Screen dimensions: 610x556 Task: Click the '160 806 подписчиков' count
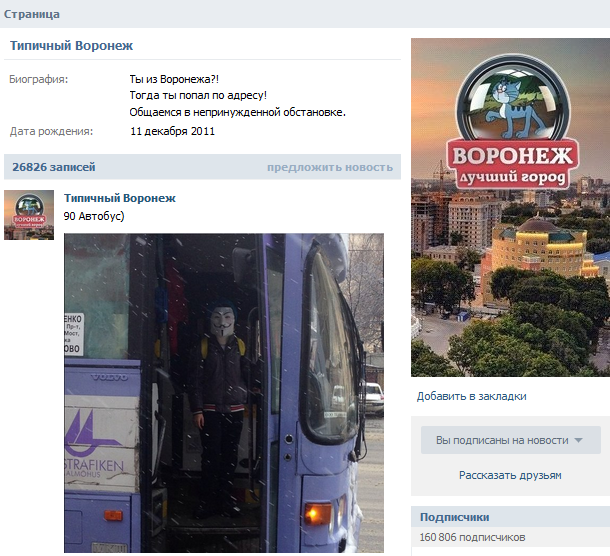click(x=472, y=537)
